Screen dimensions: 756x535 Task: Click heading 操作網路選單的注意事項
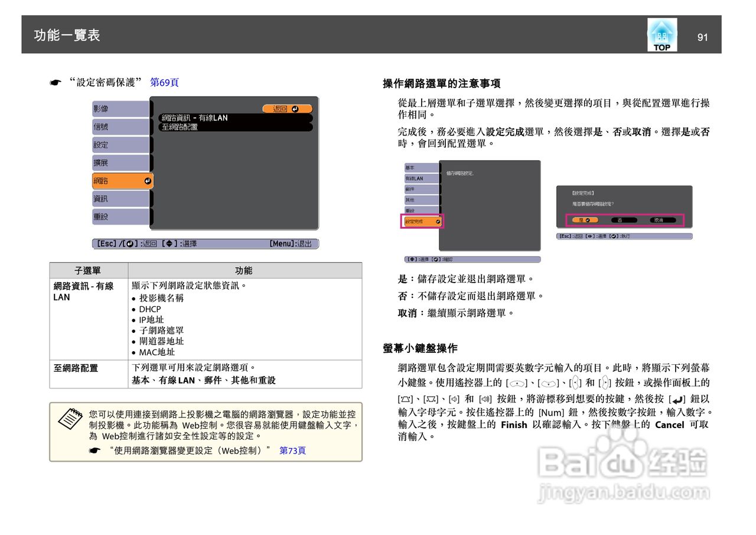[x=442, y=84]
